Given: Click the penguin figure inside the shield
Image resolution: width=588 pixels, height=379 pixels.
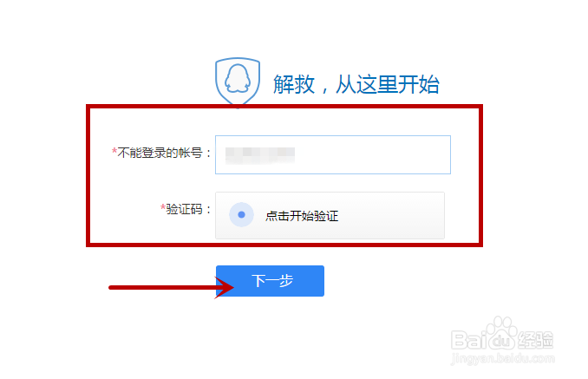Looking at the screenshot, I should coord(238,78).
